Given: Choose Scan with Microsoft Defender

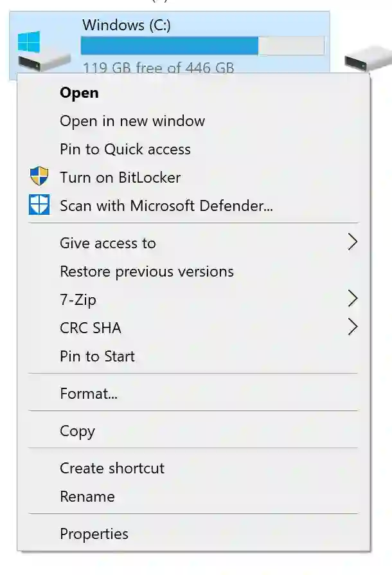Looking at the screenshot, I should (x=166, y=206).
